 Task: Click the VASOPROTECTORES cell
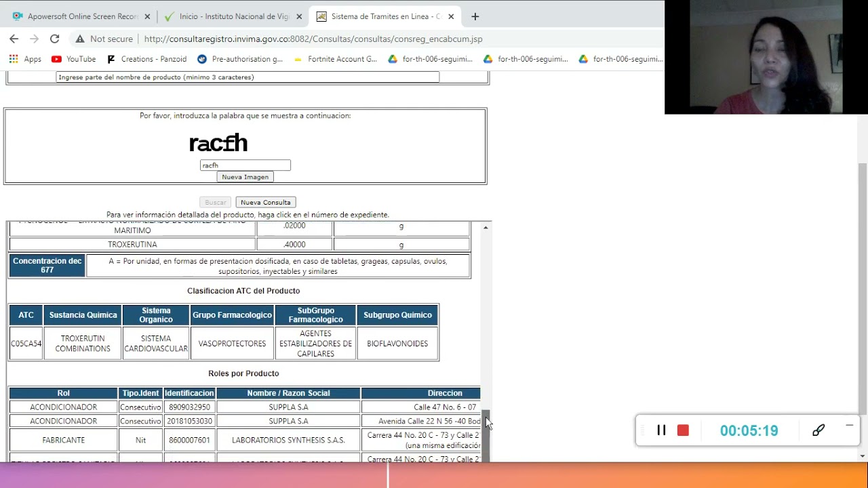[232, 344]
